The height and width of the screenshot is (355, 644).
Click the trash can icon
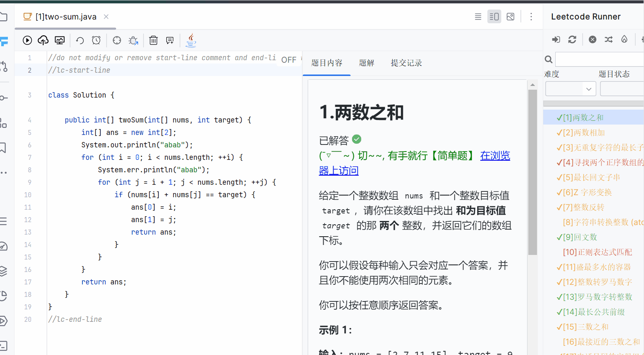pos(153,40)
